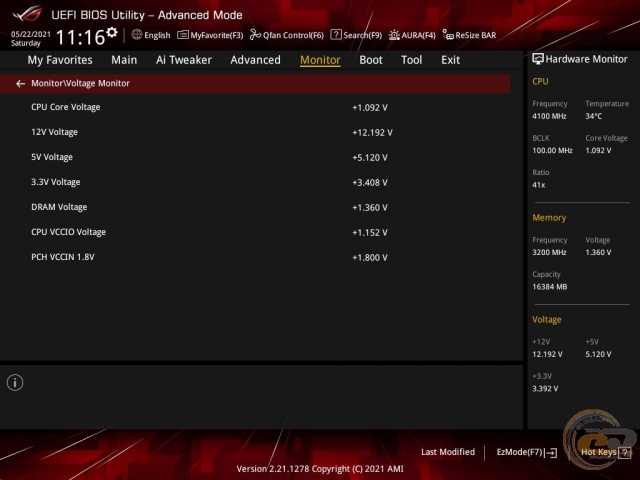This screenshot has width=640, height=480.
Task: Click the CPU section heading
Action: click(x=540, y=82)
